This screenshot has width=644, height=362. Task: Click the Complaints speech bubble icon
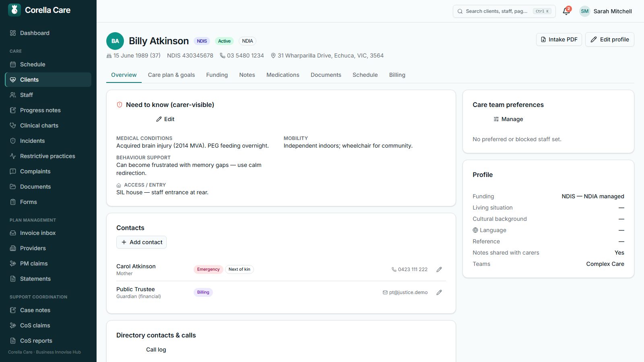13,171
